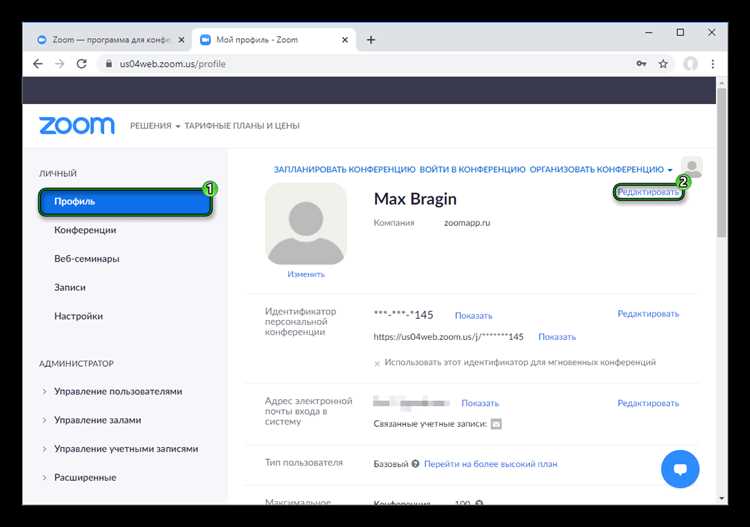
Task: Open the blue chat help bubble
Action: click(680, 469)
